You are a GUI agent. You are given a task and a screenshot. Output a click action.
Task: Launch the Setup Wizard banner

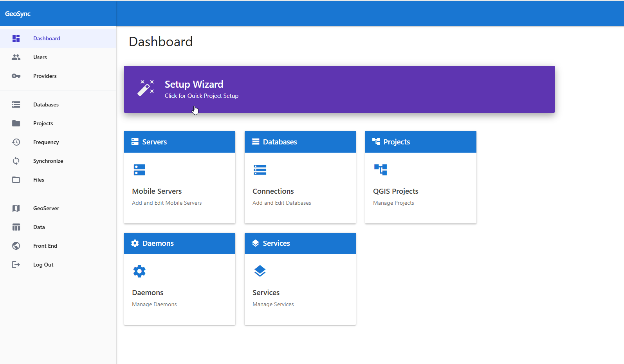339,89
